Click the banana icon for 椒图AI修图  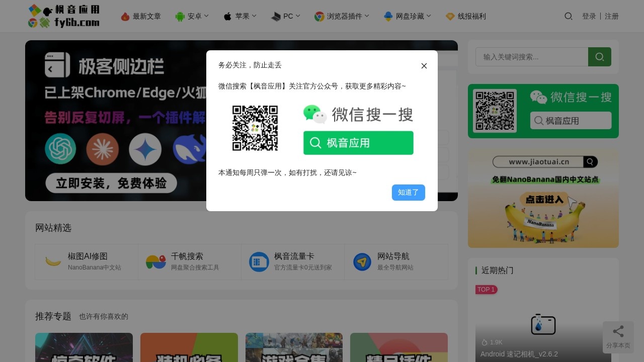click(x=53, y=262)
